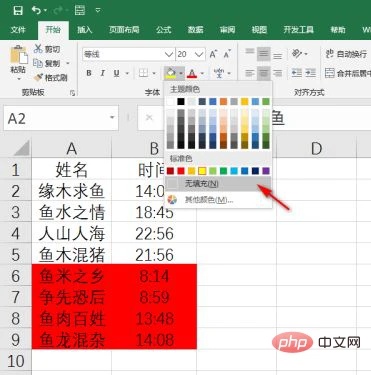The image size is (371, 375).
Task: Toggle bold formatting button
Action: (89, 73)
